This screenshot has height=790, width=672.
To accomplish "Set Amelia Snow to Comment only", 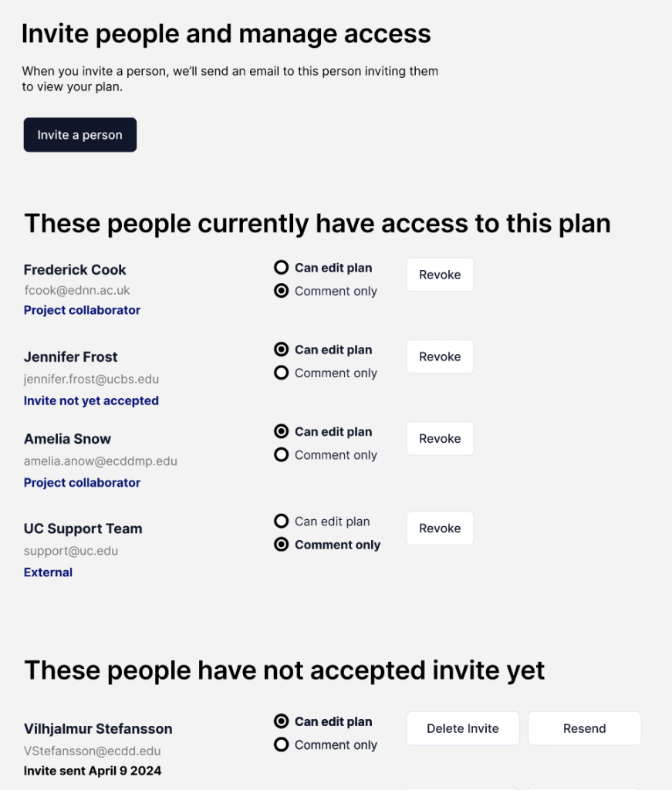I will (x=282, y=454).
